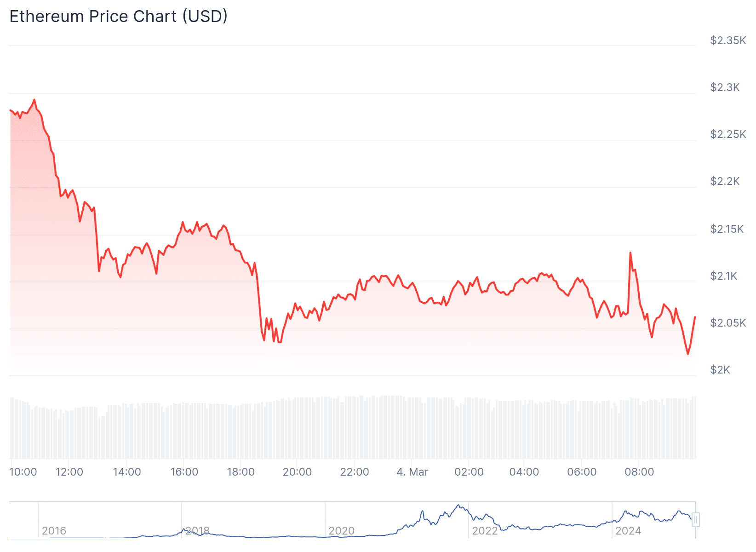
Task: Select the $2K price axis label
Action: (720, 370)
